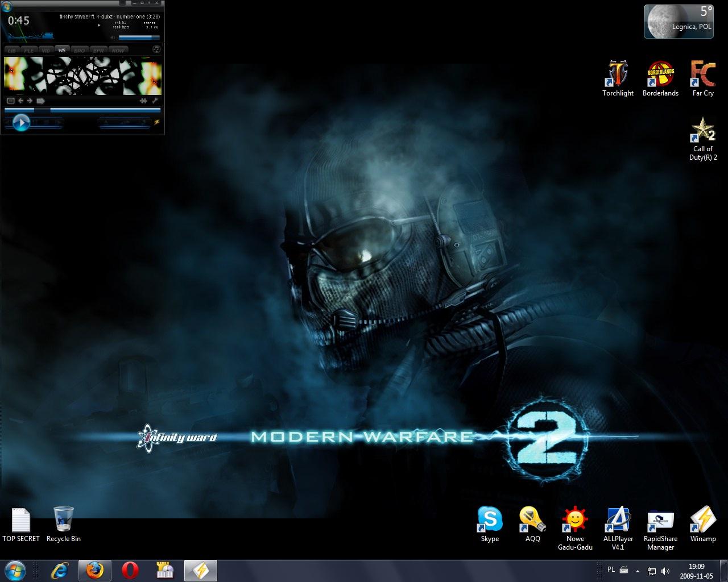728x582 pixels.
Task: Open the network connection tray icon
Action: 652,571
